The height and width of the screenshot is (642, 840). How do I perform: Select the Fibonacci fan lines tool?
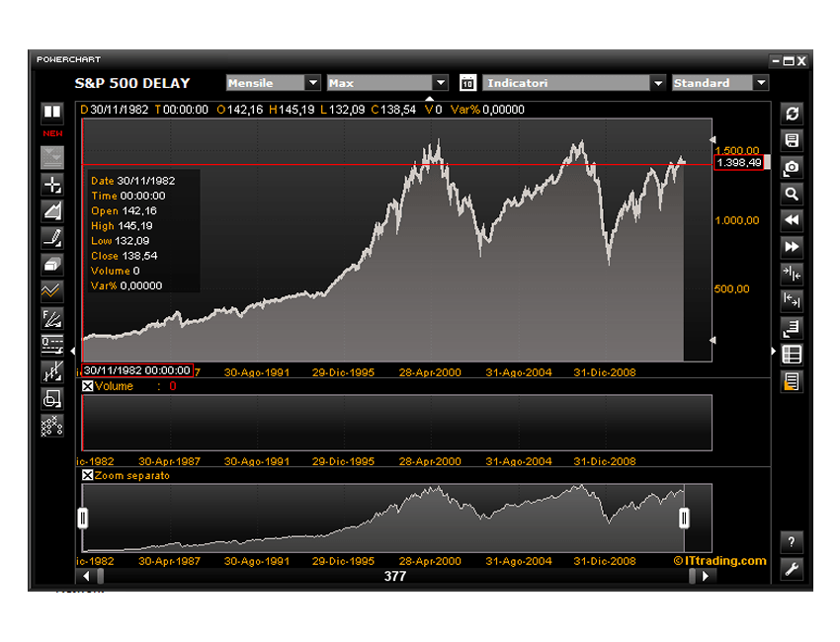click(52, 318)
